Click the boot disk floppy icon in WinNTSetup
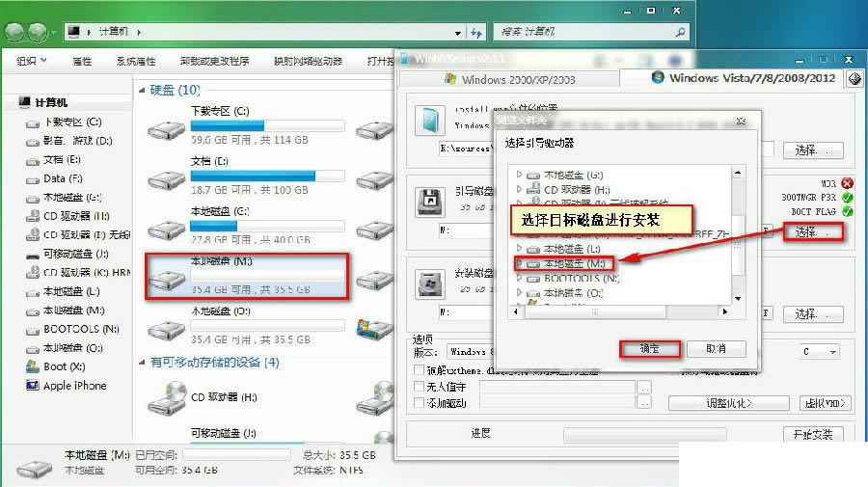Image resolution: width=868 pixels, height=487 pixels. (x=430, y=202)
